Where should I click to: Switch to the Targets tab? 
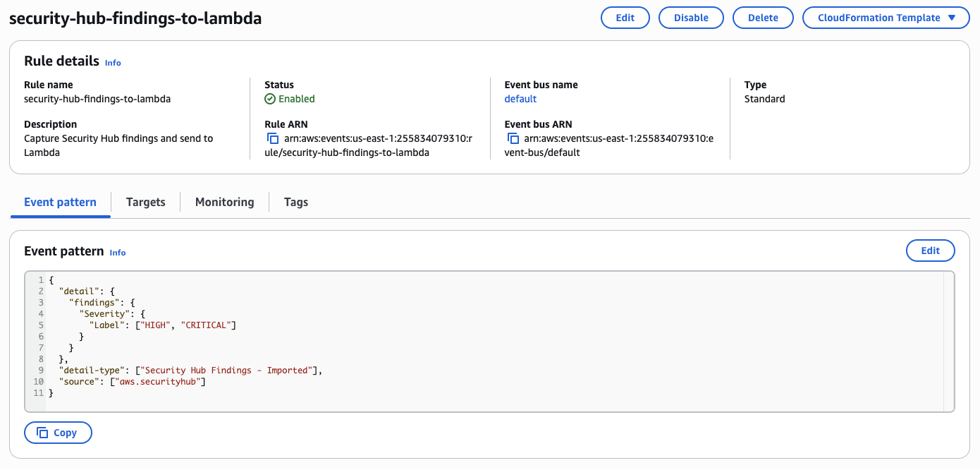(x=145, y=202)
